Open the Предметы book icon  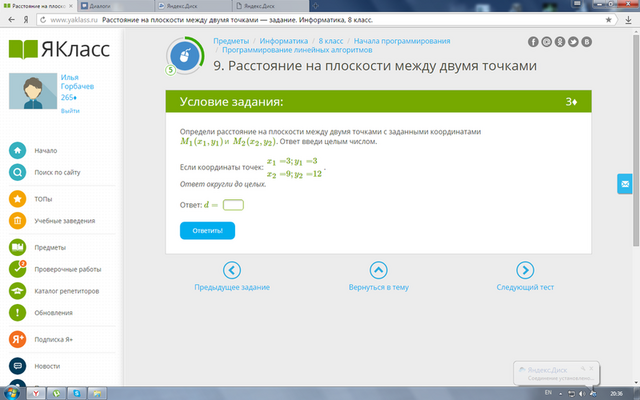click(x=18, y=247)
